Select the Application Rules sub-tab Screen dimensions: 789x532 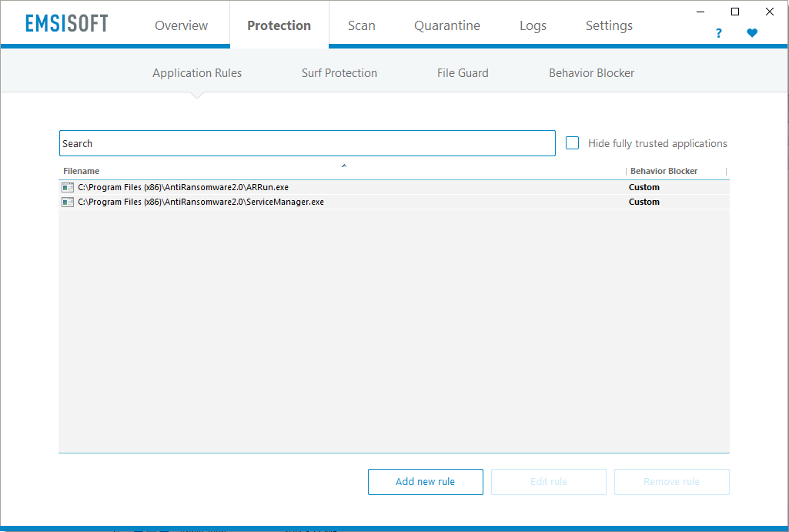point(197,73)
